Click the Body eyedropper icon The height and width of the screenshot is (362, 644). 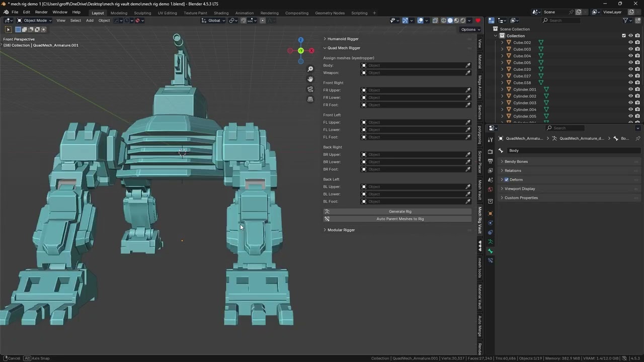click(x=468, y=65)
